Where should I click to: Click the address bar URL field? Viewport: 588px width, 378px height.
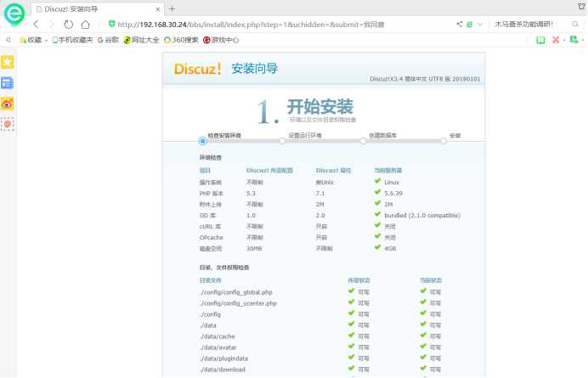point(251,25)
